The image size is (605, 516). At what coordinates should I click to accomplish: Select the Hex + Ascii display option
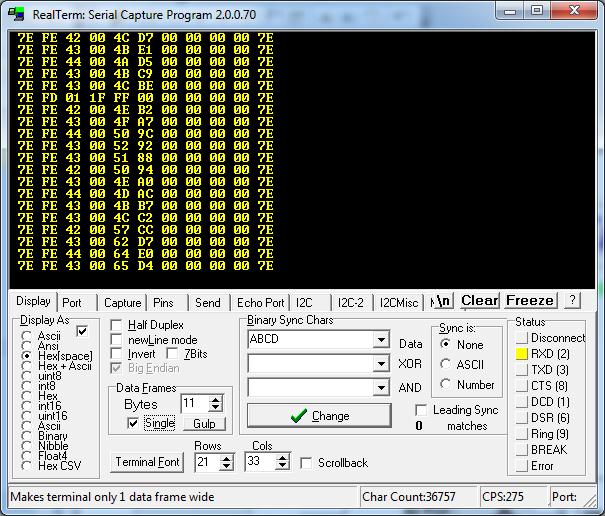(x=27, y=365)
